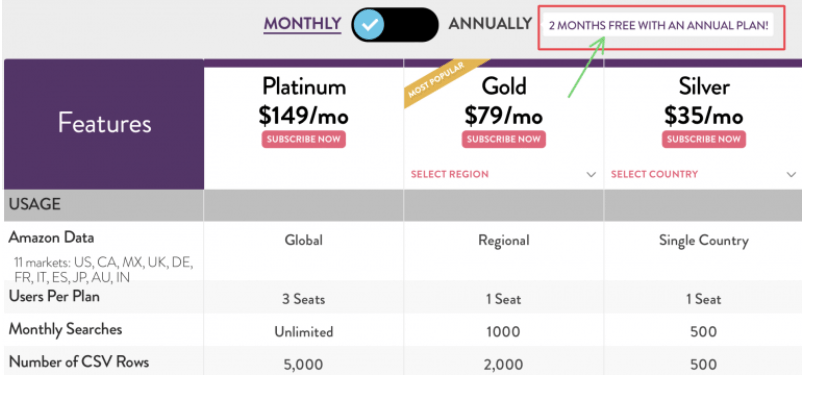Click the chevron beside Select Country
This screenshot has width=816, height=393.
coord(792,175)
